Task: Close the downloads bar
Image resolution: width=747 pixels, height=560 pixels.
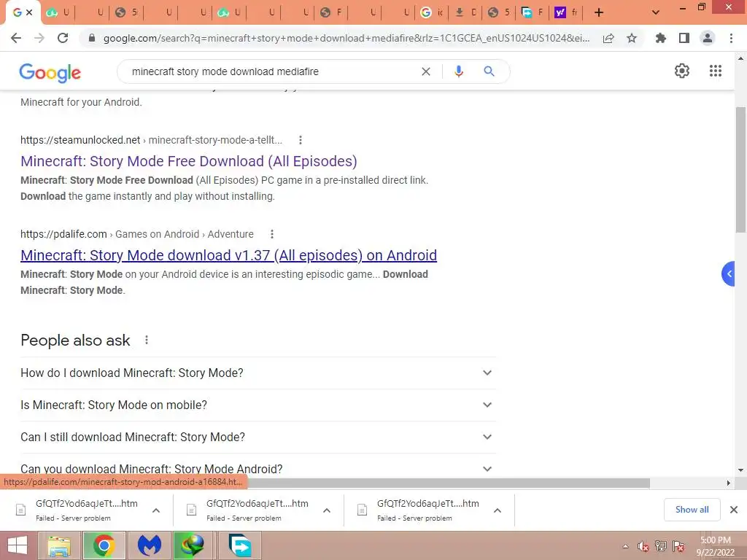Action: (x=734, y=510)
